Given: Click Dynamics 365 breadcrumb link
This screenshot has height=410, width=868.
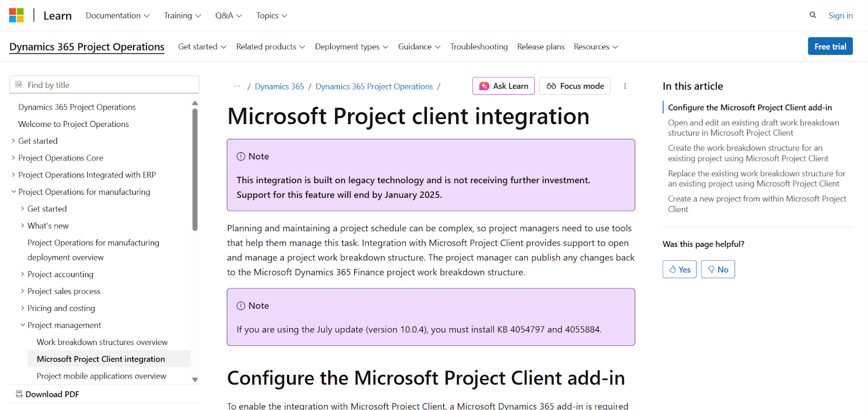Looking at the screenshot, I should (279, 87).
